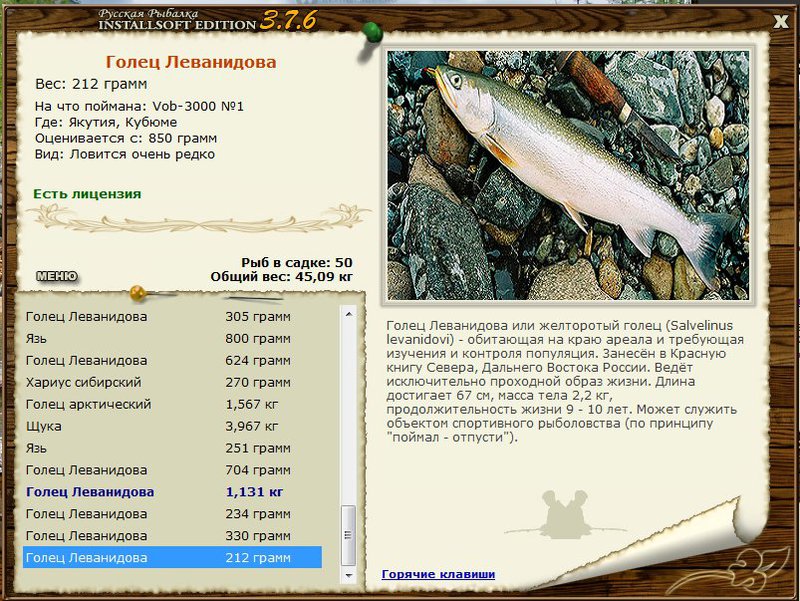Viewport: 800px width, 601px height.
Task: Select bold Голец Леванидова 1,131 кг row
Action: coord(172,492)
